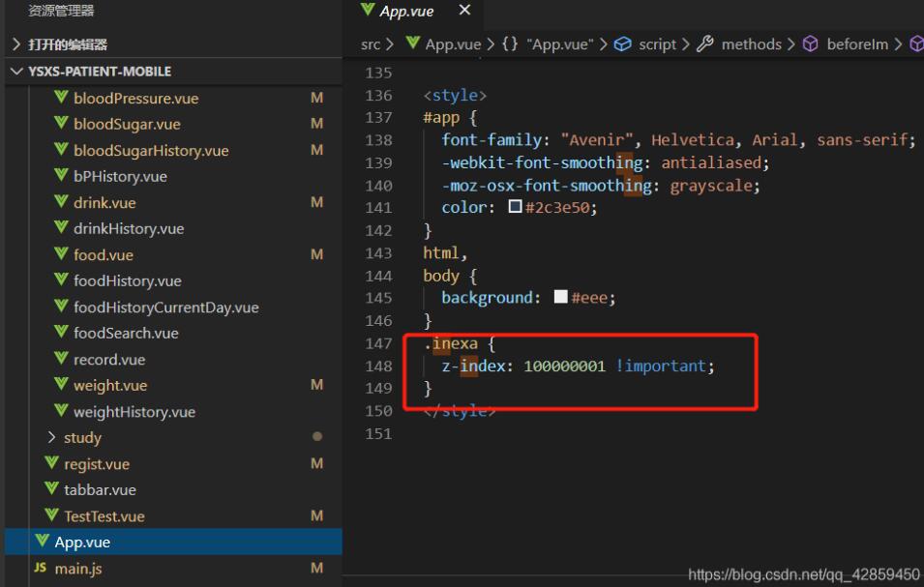The height and width of the screenshot is (587, 924).
Task: Open foodSearch.vue in the file tree
Action: (x=126, y=334)
